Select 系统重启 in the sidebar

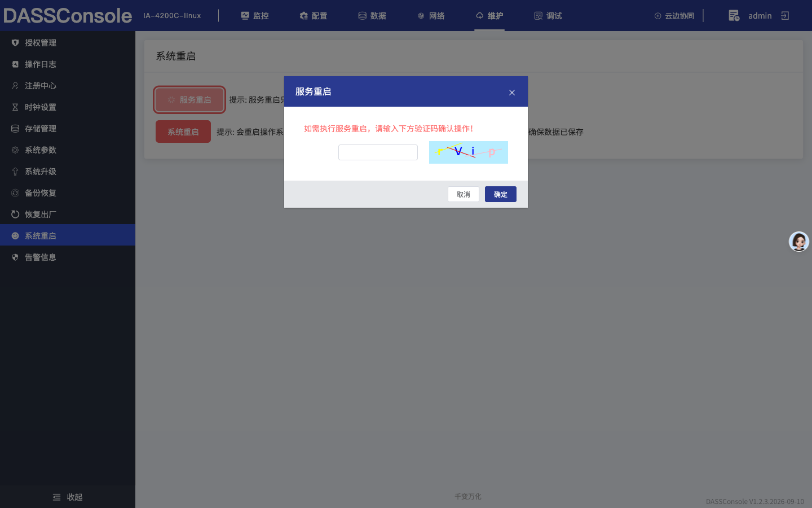pos(68,236)
